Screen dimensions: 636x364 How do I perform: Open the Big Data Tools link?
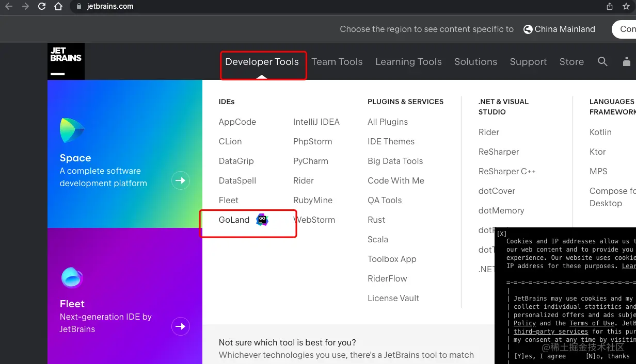click(x=395, y=161)
